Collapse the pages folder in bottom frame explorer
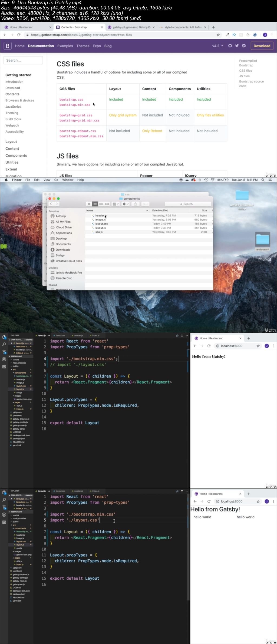This screenshot has width=277, height=644. (17, 558)
